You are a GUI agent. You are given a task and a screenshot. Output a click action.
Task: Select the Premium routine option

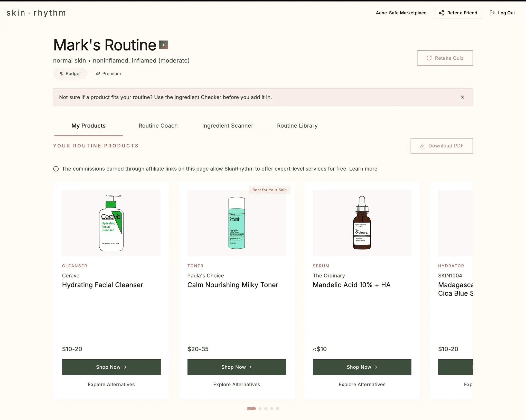[108, 74]
